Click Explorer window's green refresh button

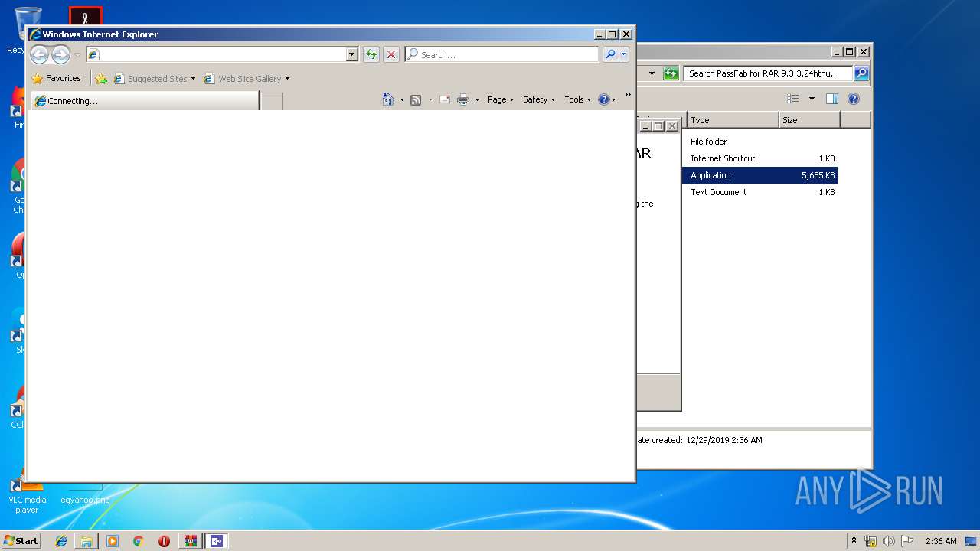point(671,73)
